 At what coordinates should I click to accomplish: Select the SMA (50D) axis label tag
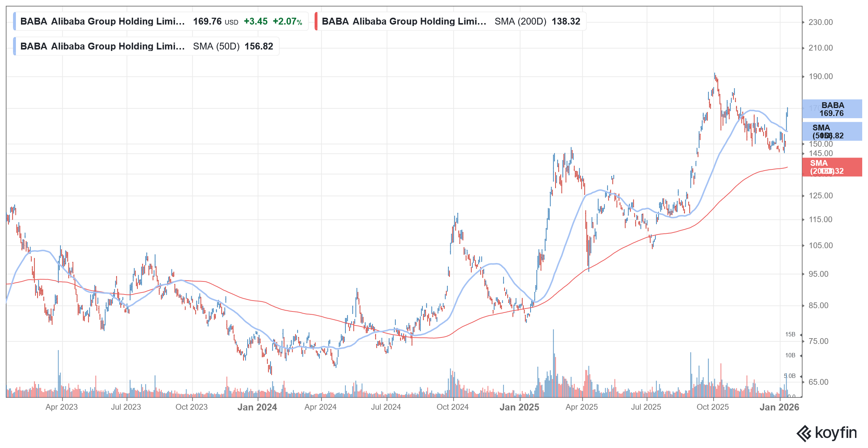[x=833, y=132]
